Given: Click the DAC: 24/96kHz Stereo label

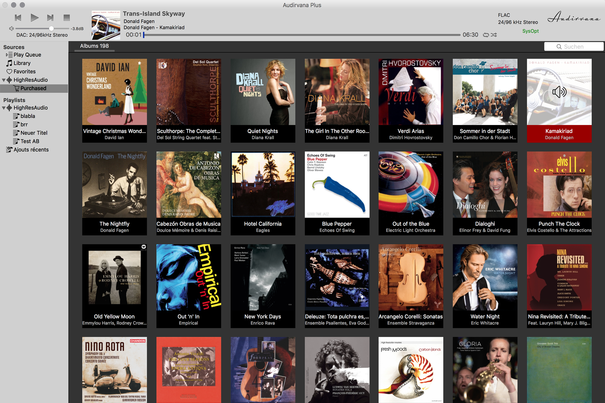Looking at the screenshot, I should [42, 35].
